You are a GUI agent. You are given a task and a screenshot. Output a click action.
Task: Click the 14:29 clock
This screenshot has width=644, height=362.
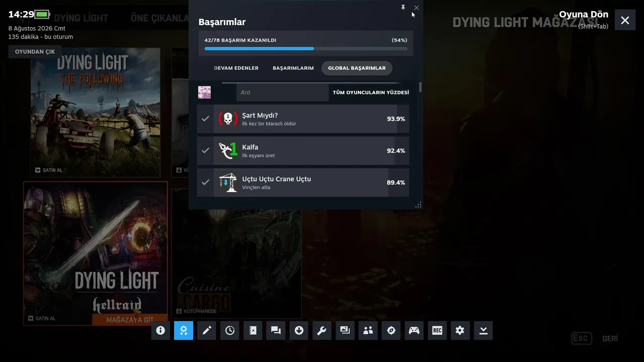[21, 14]
